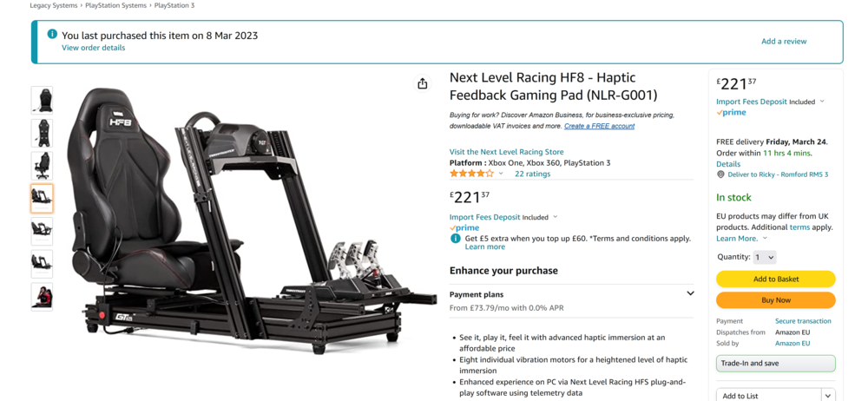Click the location pin delivery icon
868x401 pixels.
(x=720, y=174)
